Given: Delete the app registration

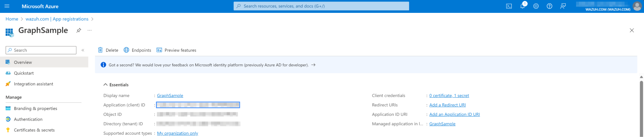Looking at the screenshot, I should tap(108, 50).
